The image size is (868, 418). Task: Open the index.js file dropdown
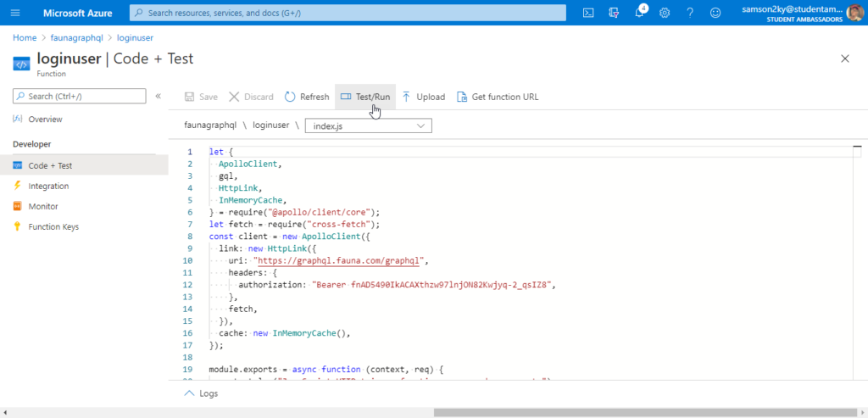coord(369,125)
